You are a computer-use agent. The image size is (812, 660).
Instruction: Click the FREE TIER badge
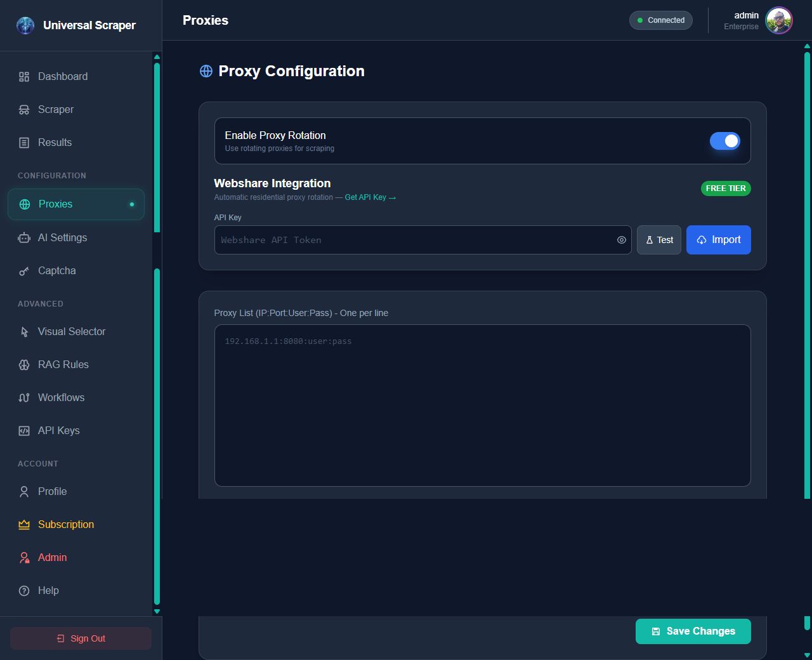click(726, 188)
